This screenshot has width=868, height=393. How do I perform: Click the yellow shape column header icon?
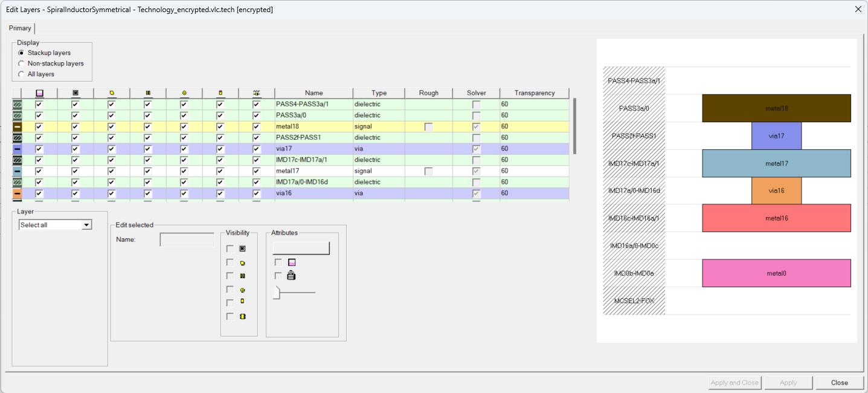click(112, 93)
